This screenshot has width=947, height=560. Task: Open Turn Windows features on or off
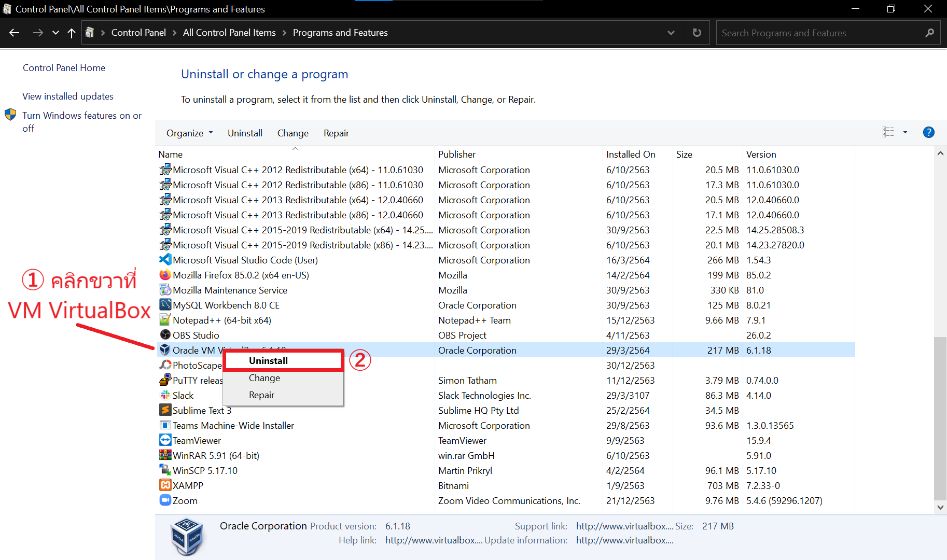click(81, 122)
